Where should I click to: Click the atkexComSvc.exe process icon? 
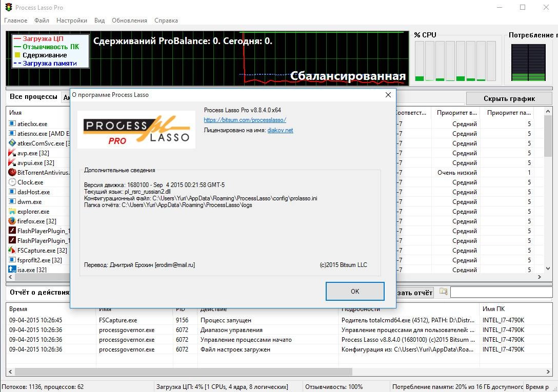[x=12, y=143]
